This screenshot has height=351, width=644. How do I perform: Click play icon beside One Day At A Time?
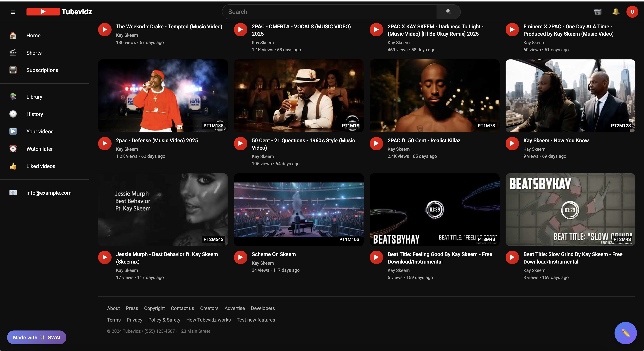click(512, 29)
